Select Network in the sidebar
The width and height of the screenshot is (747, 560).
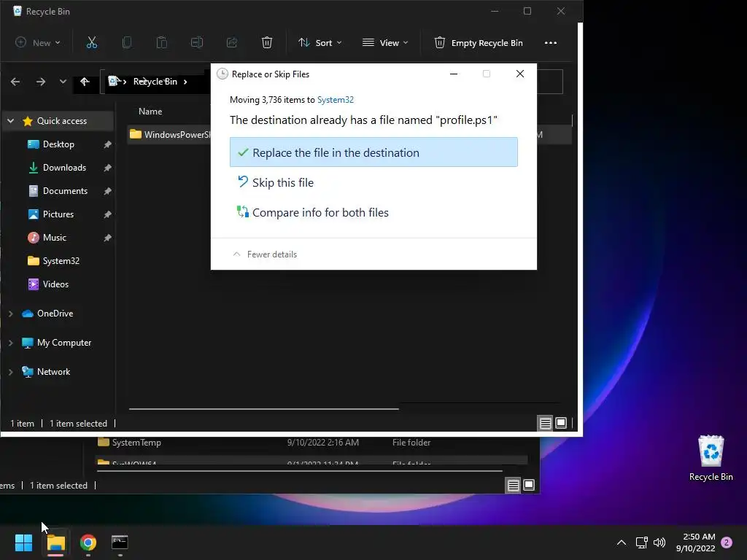point(53,372)
